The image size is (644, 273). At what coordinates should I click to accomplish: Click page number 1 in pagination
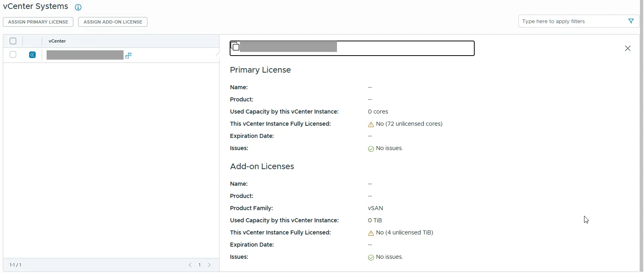tap(200, 265)
